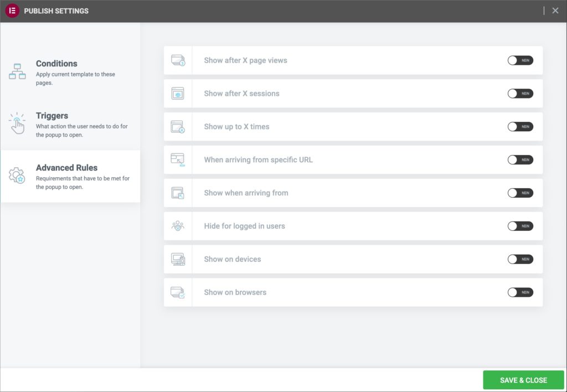Screen dimensions: 567x392
Task: Click the Advanced Rules gear icon
Action: click(x=17, y=176)
